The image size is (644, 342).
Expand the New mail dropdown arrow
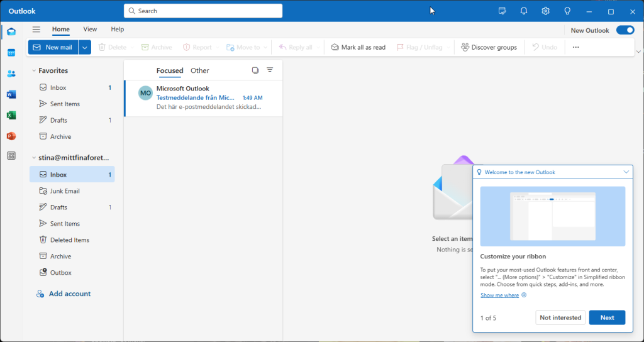[85, 47]
